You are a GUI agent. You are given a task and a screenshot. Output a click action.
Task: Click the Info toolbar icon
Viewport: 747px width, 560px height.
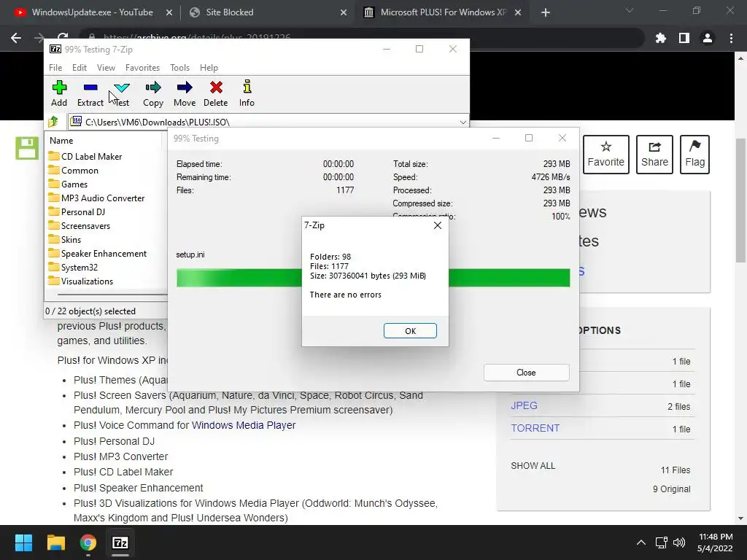click(x=247, y=93)
